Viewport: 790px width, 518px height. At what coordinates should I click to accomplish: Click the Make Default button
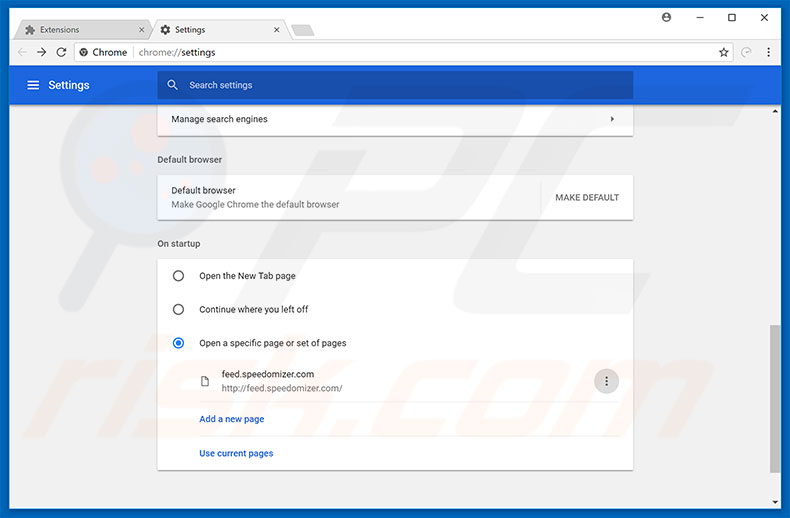coord(587,197)
